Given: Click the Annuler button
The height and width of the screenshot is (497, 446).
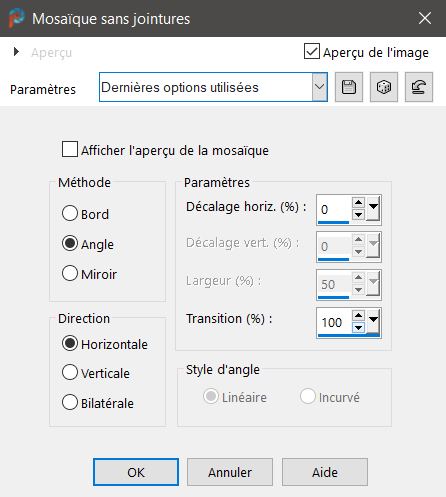Looking at the screenshot, I should point(230,472).
